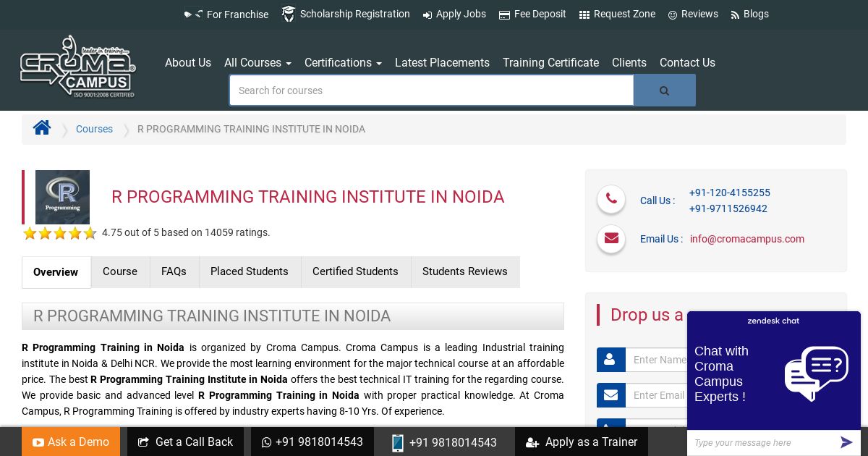Open the Croma Campus logo homepage
The width and height of the screenshot is (868, 456).
(x=77, y=67)
